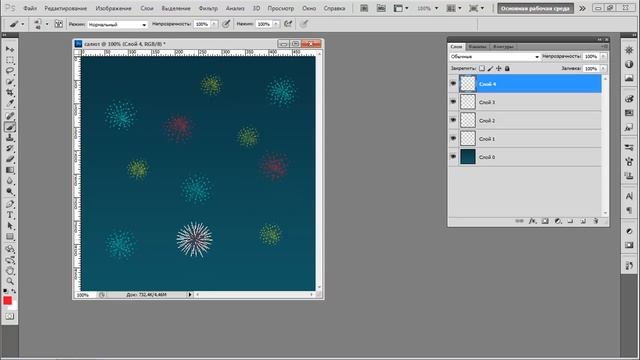The image size is (640, 360).
Task: Open flow slider arrow in options bar
Action: pyautogui.click(x=276, y=24)
